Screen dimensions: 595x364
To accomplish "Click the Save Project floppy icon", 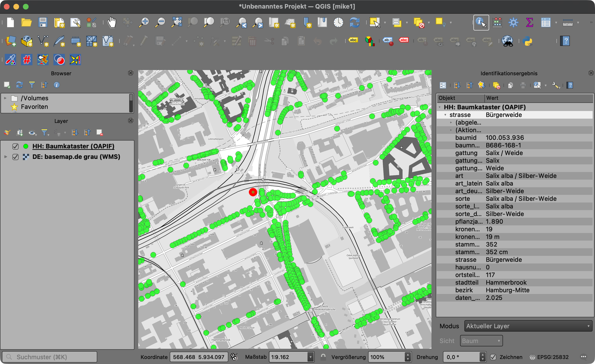I will [43, 22].
